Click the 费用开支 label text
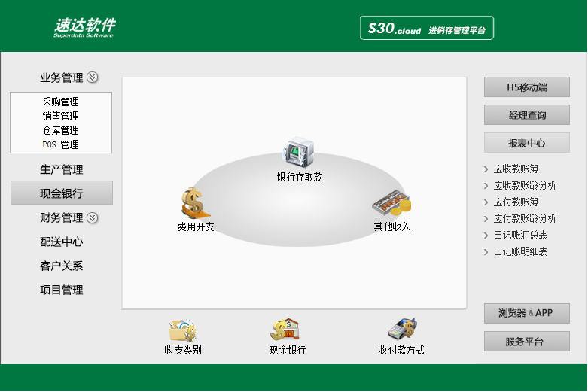The width and height of the screenshot is (588, 392). (196, 226)
